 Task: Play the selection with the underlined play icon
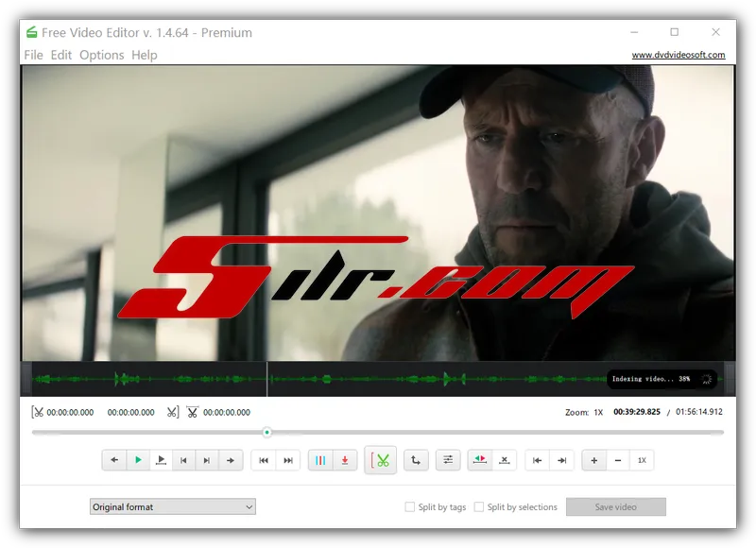click(x=161, y=460)
